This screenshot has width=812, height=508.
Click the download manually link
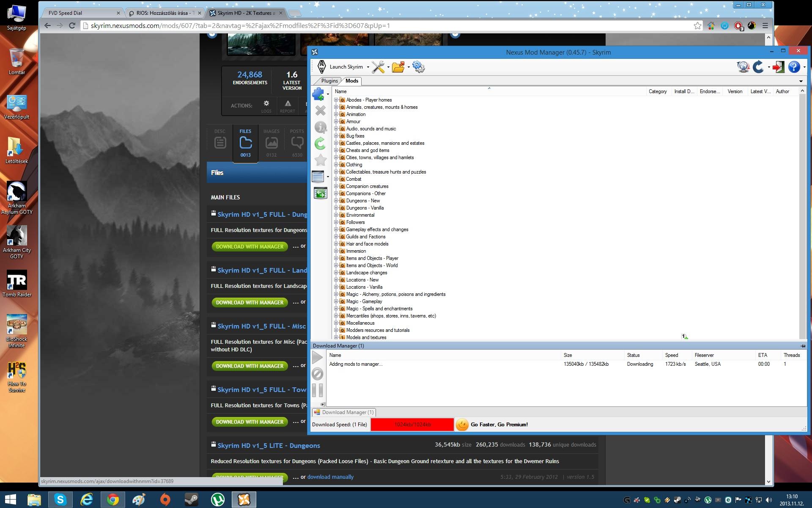[x=330, y=477]
